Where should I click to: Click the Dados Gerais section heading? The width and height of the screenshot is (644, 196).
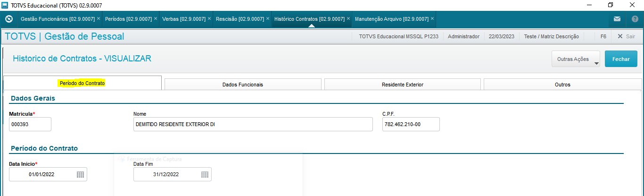coord(33,98)
